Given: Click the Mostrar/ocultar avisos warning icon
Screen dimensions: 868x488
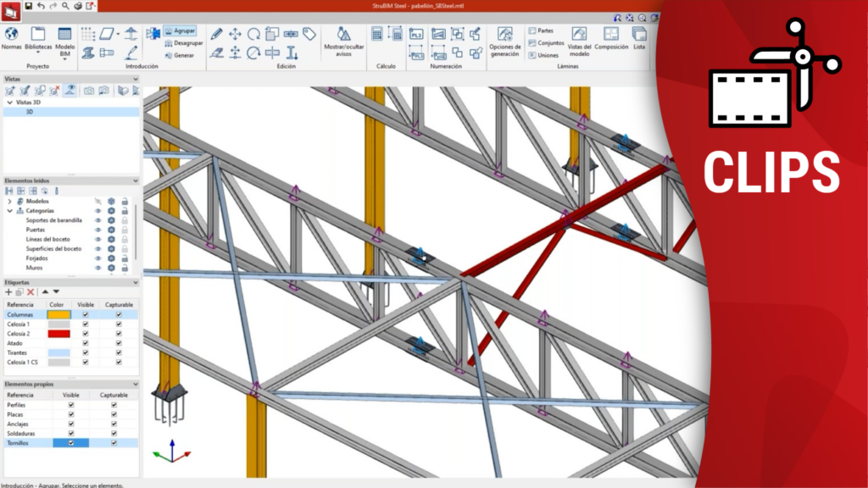Looking at the screenshot, I should click(x=343, y=34).
